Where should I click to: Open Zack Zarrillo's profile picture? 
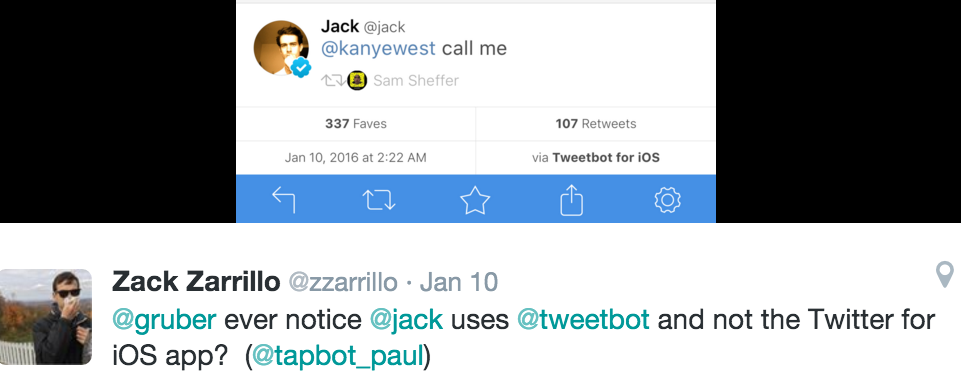(46, 317)
